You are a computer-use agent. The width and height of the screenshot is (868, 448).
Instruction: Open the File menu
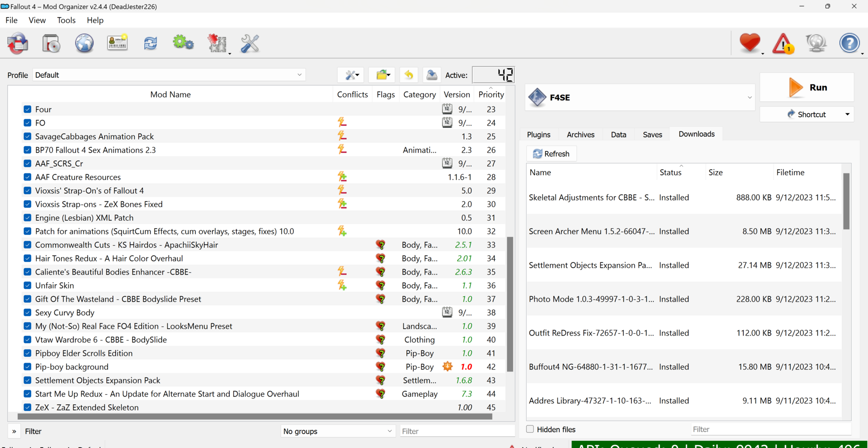11,20
